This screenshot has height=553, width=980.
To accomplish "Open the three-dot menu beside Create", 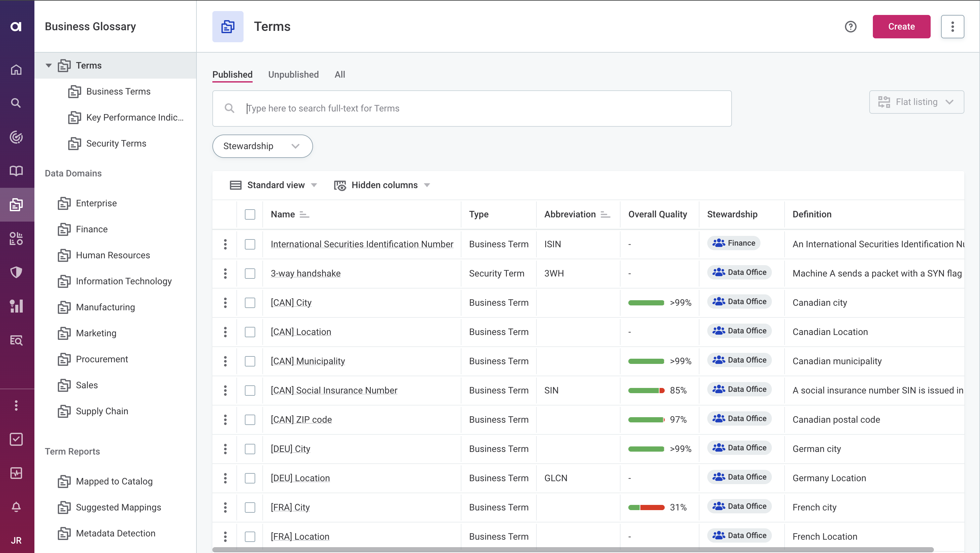I will tap(952, 27).
